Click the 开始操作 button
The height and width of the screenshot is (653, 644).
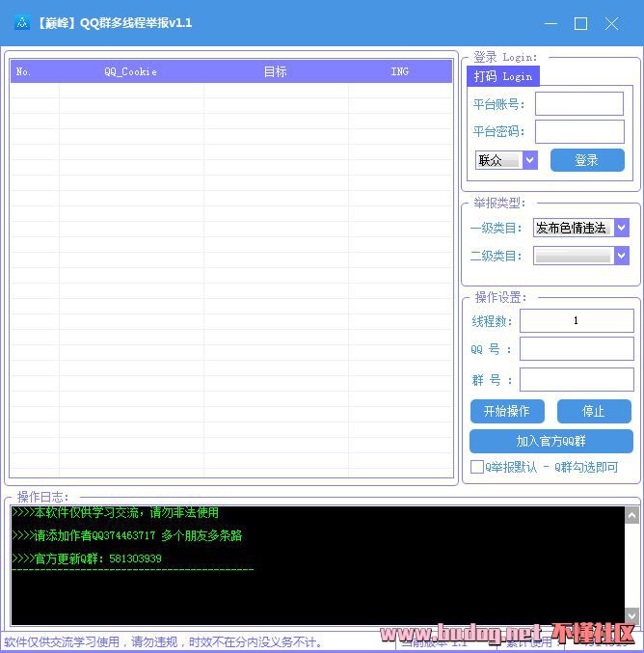tap(507, 412)
